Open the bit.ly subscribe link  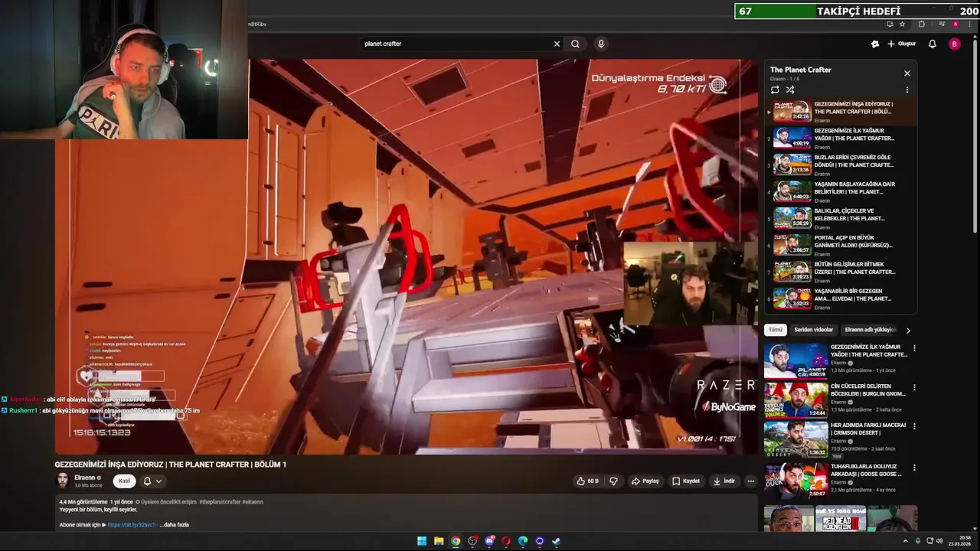pyautogui.click(x=132, y=525)
